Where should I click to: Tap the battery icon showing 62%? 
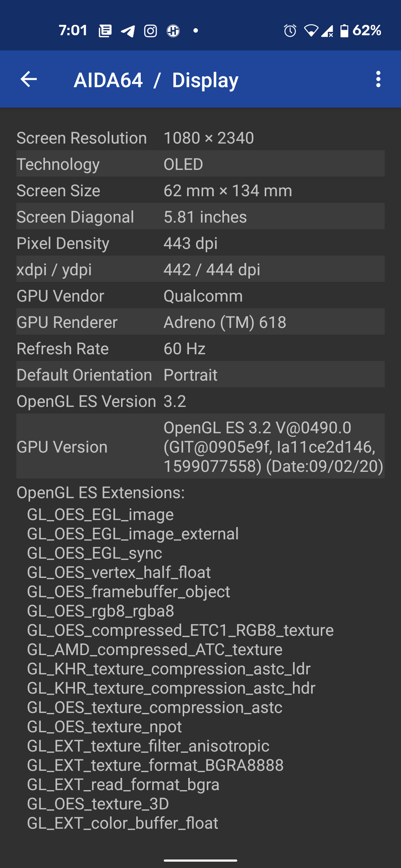pos(345,31)
